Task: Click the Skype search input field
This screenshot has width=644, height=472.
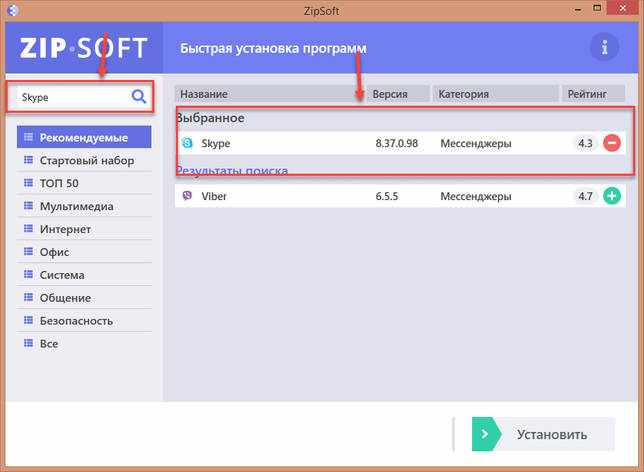Action: click(x=80, y=97)
